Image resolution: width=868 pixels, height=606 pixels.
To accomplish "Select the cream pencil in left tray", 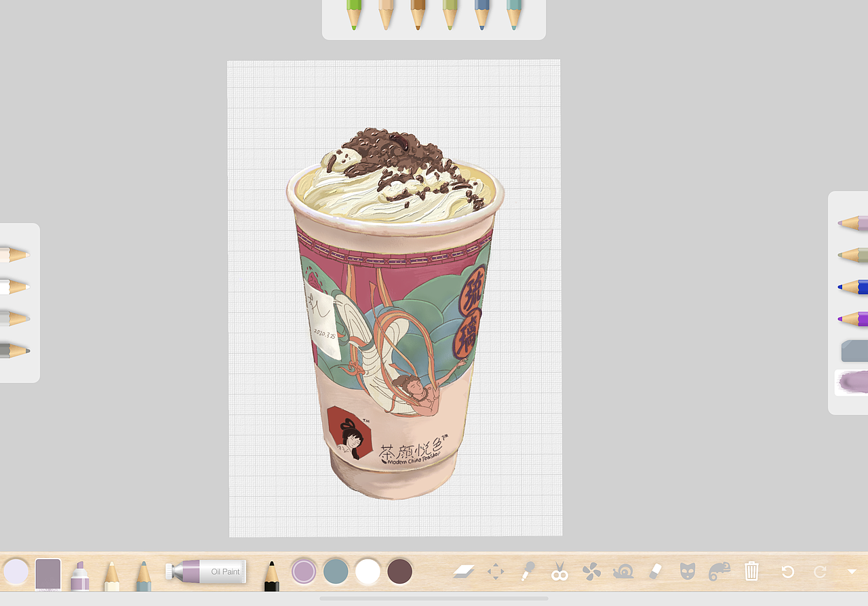I will [14, 255].
